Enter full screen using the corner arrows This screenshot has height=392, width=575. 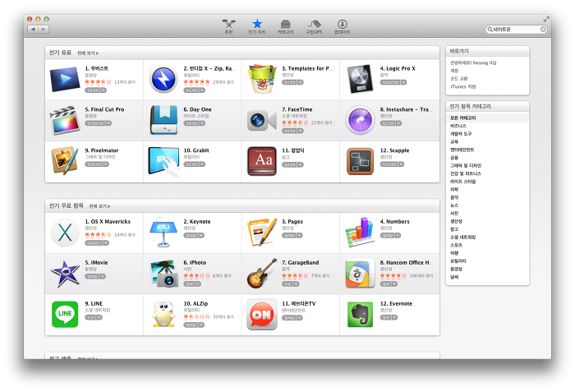pyautogui.click(x=547, y=19)
